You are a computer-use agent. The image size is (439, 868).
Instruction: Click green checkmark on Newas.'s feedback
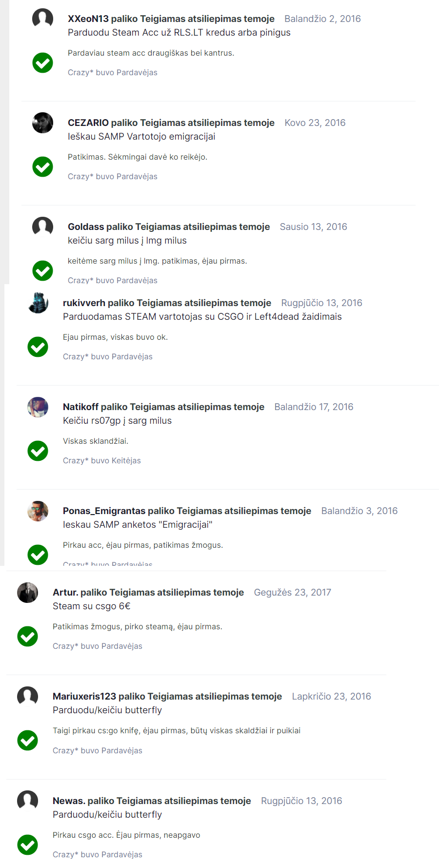[27, 845]
